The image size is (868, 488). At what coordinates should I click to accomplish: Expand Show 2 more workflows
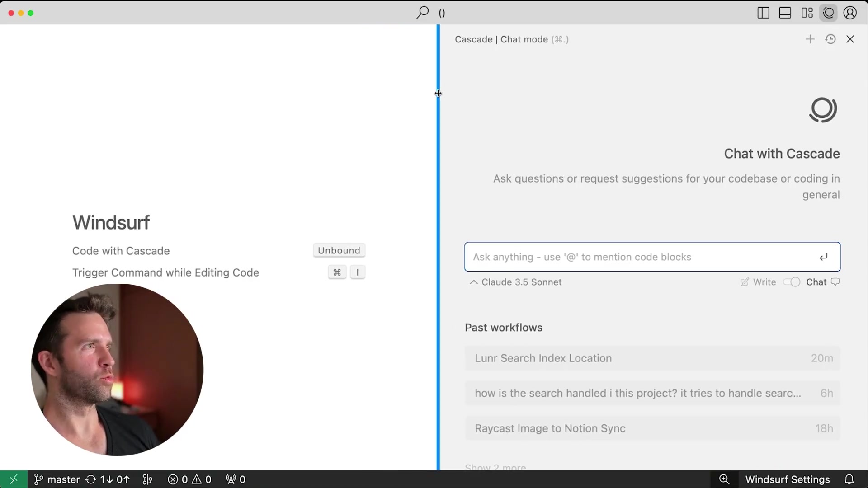[x=495, y=467]
